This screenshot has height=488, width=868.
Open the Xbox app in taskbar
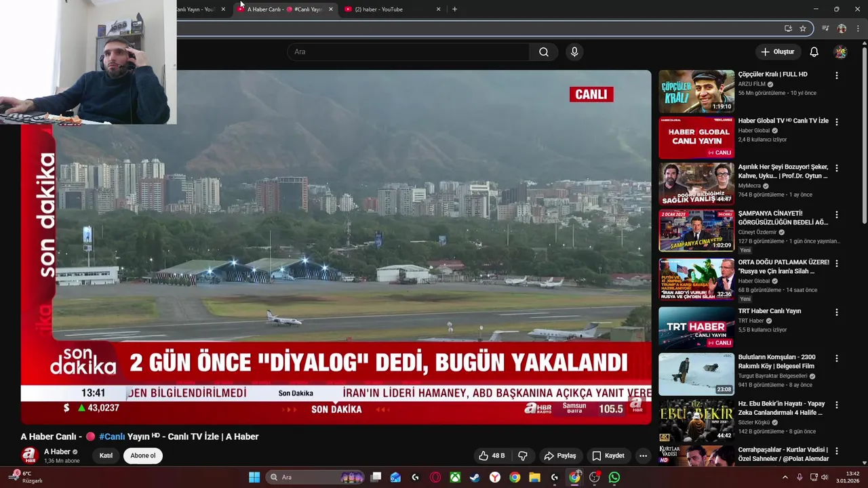(x=455, y=477)
